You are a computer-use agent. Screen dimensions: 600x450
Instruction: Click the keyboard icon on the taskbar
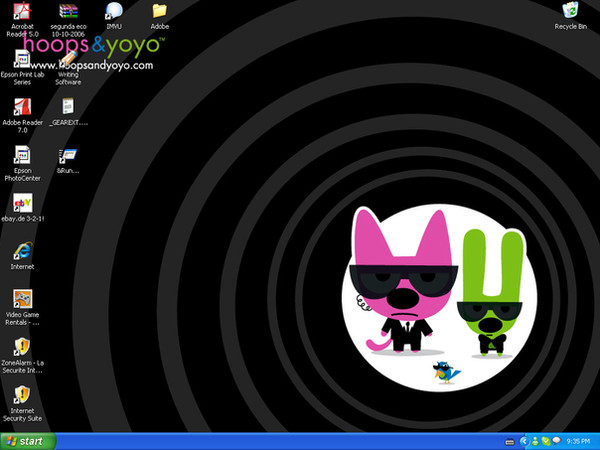(509, 442)
